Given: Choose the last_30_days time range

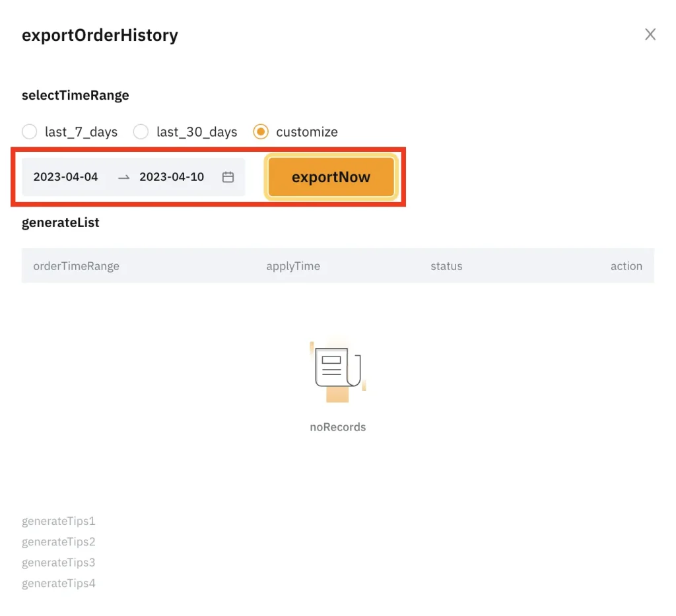Looking at the screenshot, I should (x=141, y=132).
